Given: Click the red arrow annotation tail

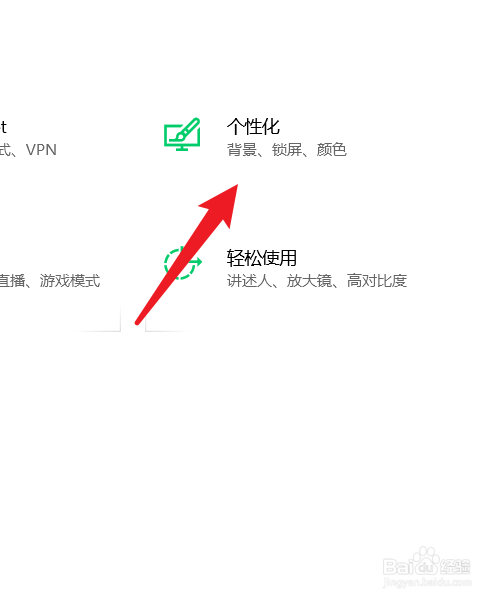Looking at the screenshot, I should [138, 322].
